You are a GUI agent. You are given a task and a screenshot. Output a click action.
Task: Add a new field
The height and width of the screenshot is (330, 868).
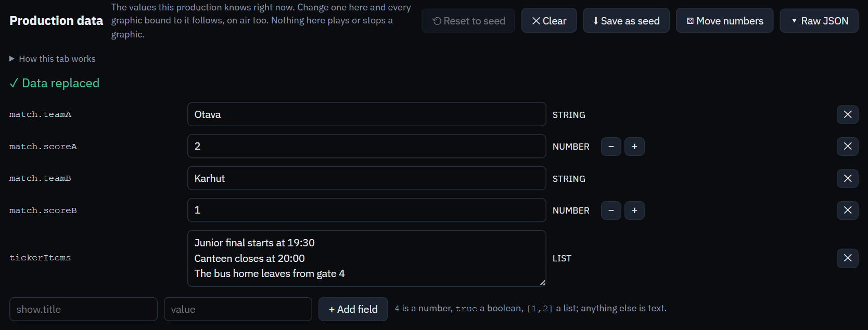pos(353,309)
